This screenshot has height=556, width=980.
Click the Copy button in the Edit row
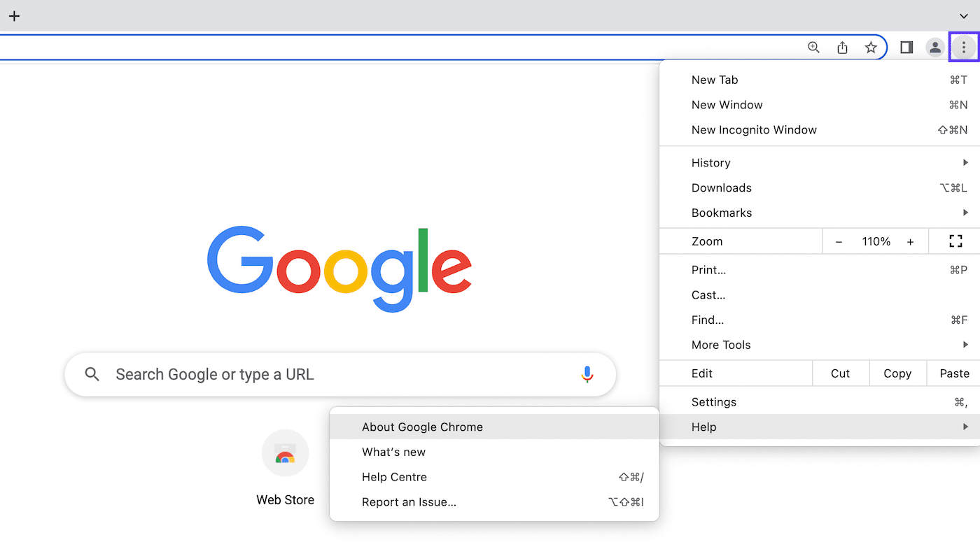[897, 373]
